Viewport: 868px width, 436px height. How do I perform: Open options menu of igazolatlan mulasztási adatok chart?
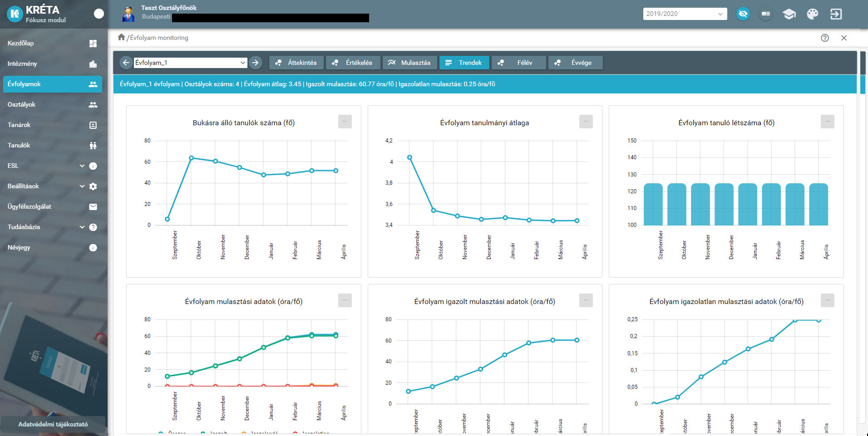pyautogui.click(x=828, y=300)
